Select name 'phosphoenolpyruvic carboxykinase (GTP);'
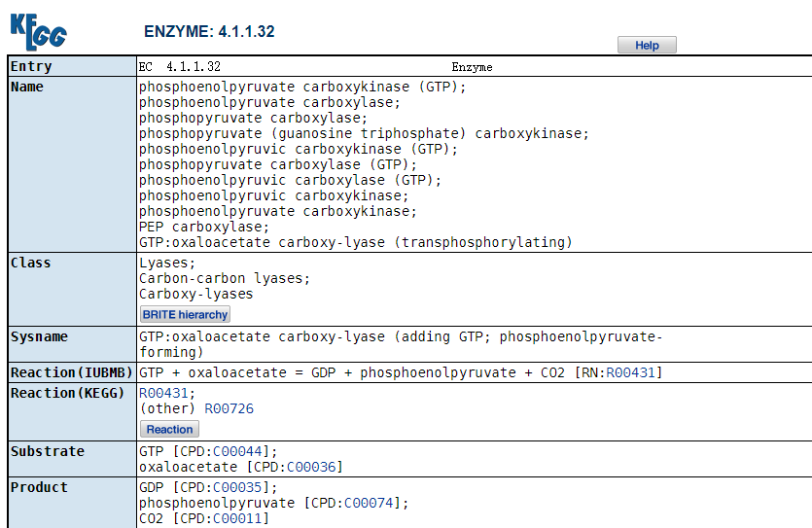812x528 pixels. (x=299, y=149)
